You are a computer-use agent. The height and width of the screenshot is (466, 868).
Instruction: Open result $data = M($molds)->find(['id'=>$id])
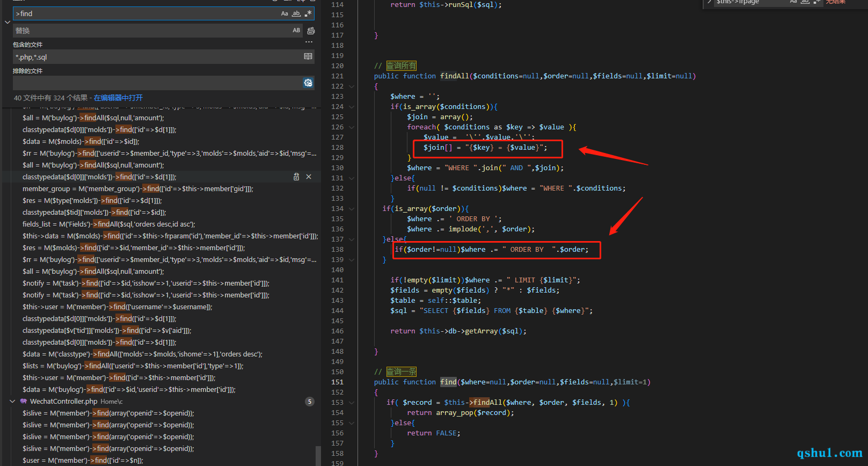coord(81,141)
